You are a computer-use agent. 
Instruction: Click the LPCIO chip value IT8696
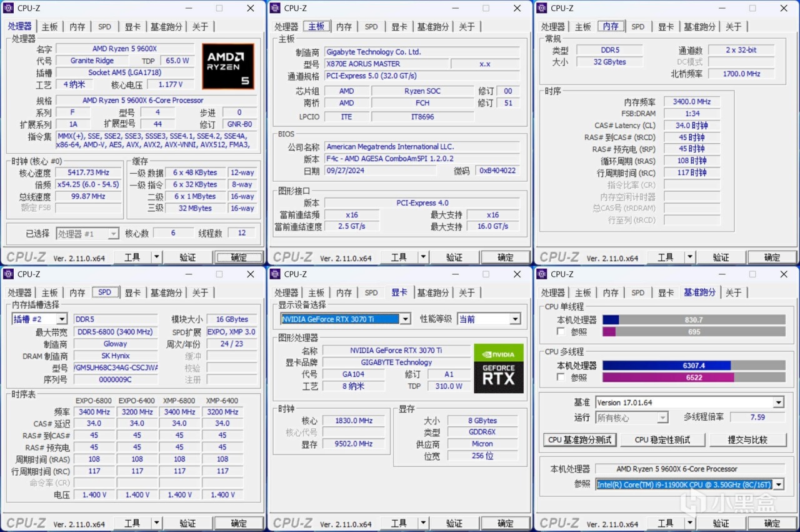click(x=422, y=117)
